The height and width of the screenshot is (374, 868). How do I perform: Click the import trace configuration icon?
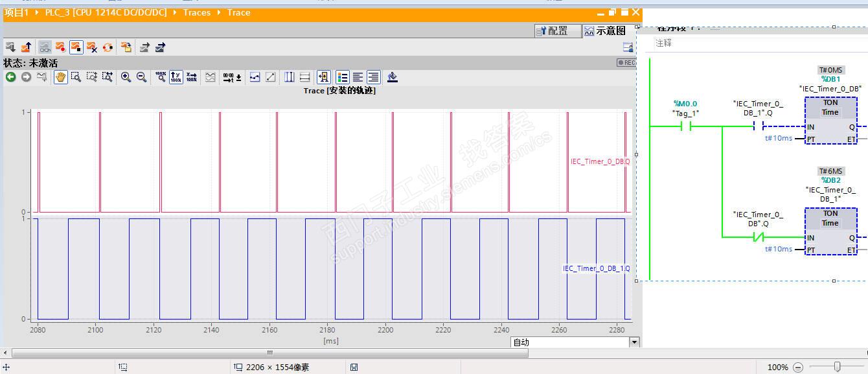coord(160,47)
